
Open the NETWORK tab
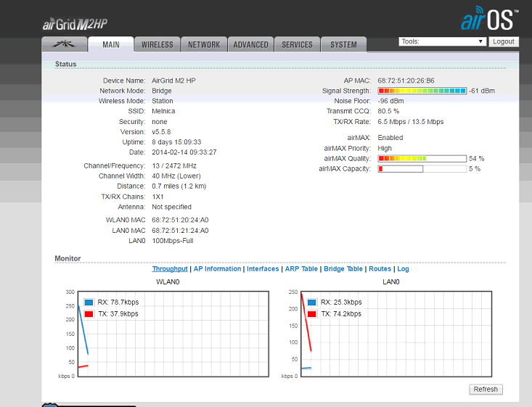point(204,44)
